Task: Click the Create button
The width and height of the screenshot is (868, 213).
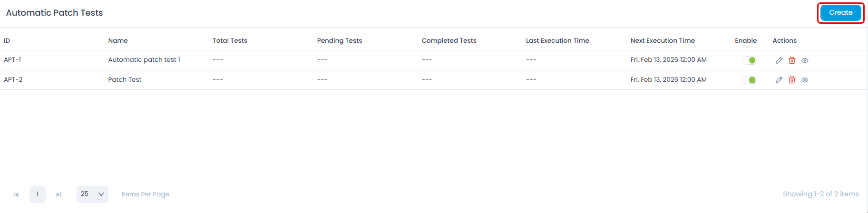Action: click(x=840, y=13)
